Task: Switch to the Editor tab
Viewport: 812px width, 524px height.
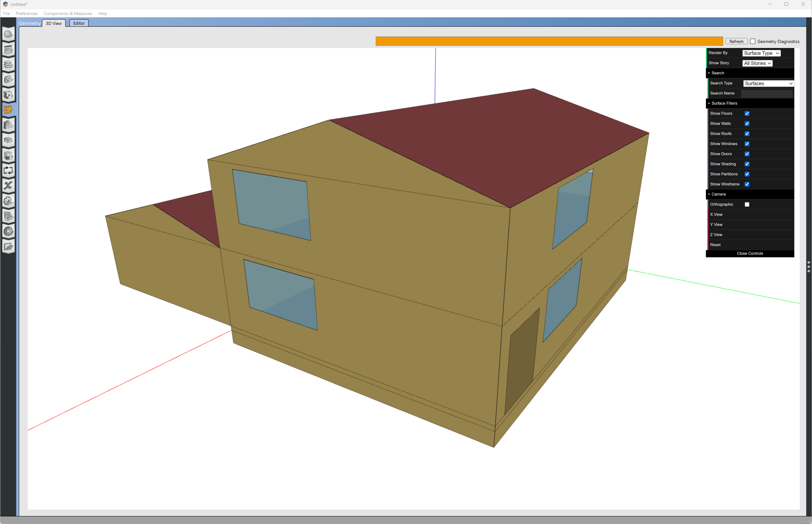Action: pos(78,23)
